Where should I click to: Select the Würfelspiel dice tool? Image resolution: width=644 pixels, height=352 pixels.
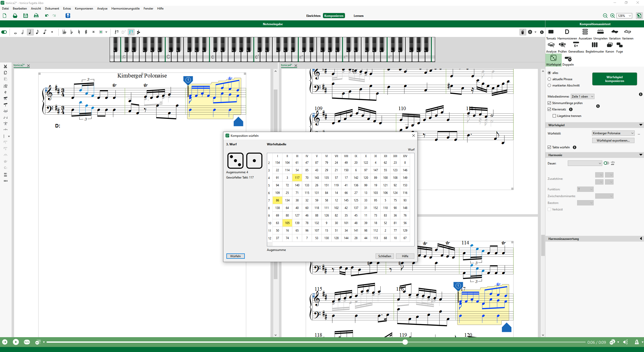click(x=553, y=61)
